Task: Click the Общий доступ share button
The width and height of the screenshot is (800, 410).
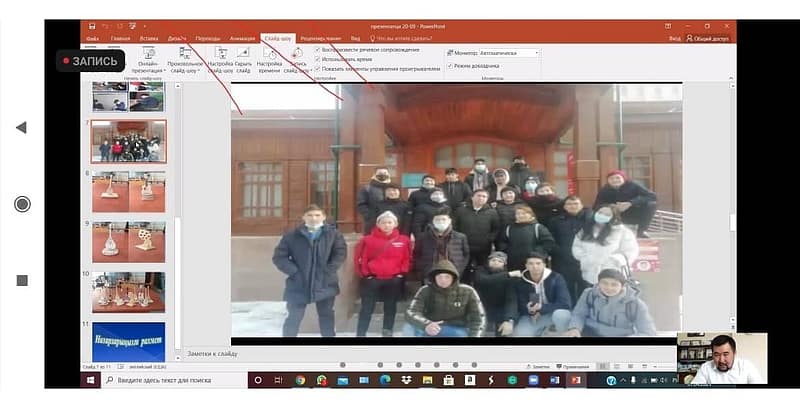Action: [708, 39]
